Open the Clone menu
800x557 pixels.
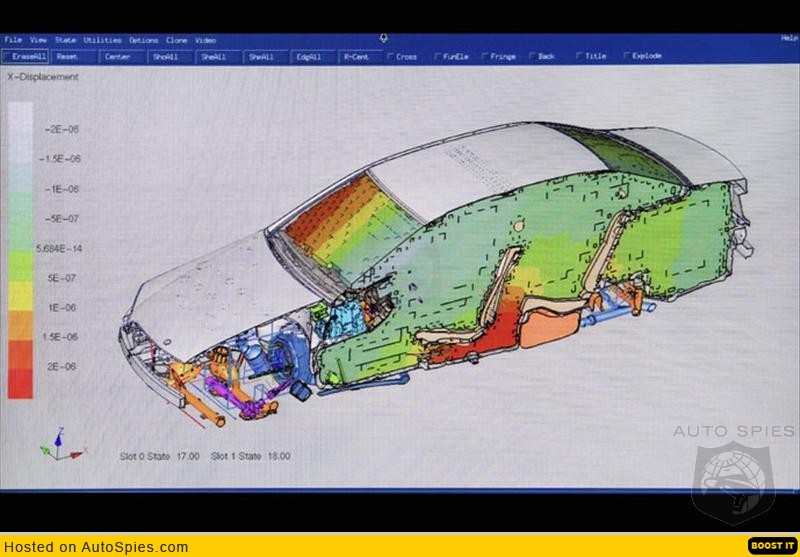pos(177,40)
